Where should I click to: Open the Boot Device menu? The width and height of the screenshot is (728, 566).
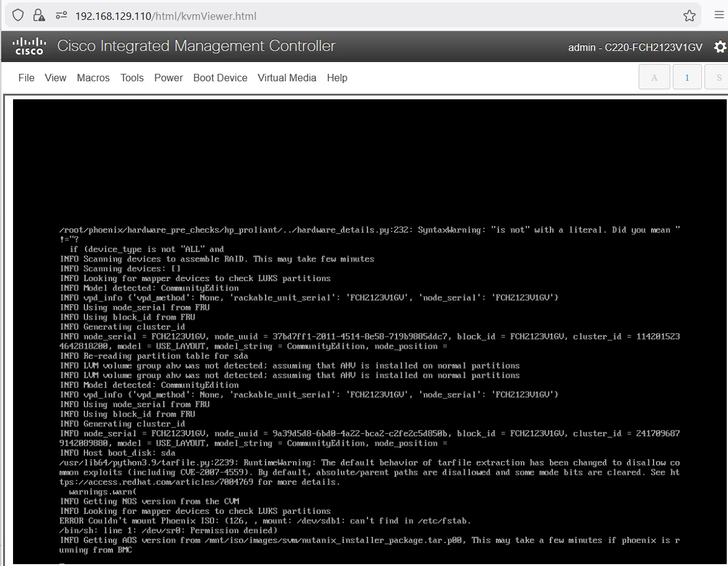click(220, 78)
